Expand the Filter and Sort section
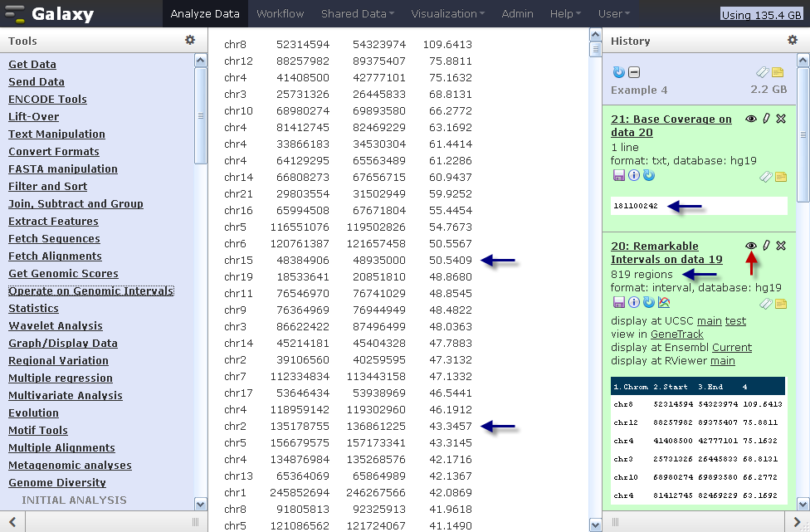Screen dimensions: 810x532 [x=47, y=186]
